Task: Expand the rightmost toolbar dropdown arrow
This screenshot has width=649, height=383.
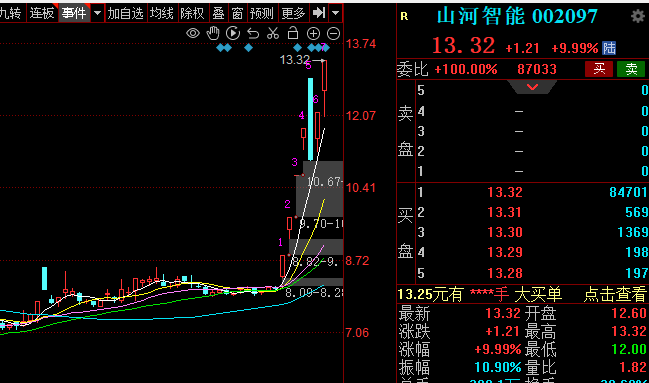Action: (336, 13)
